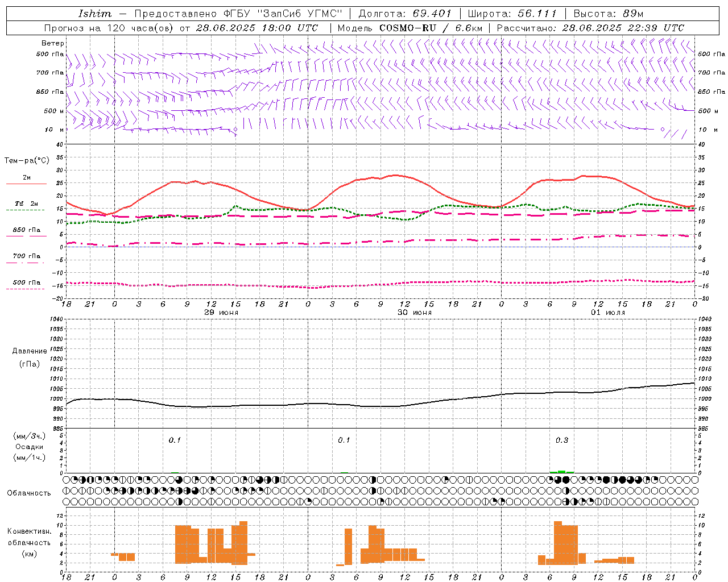
Task: Click the Ветер wind panel label
Action: click(53, 43)
